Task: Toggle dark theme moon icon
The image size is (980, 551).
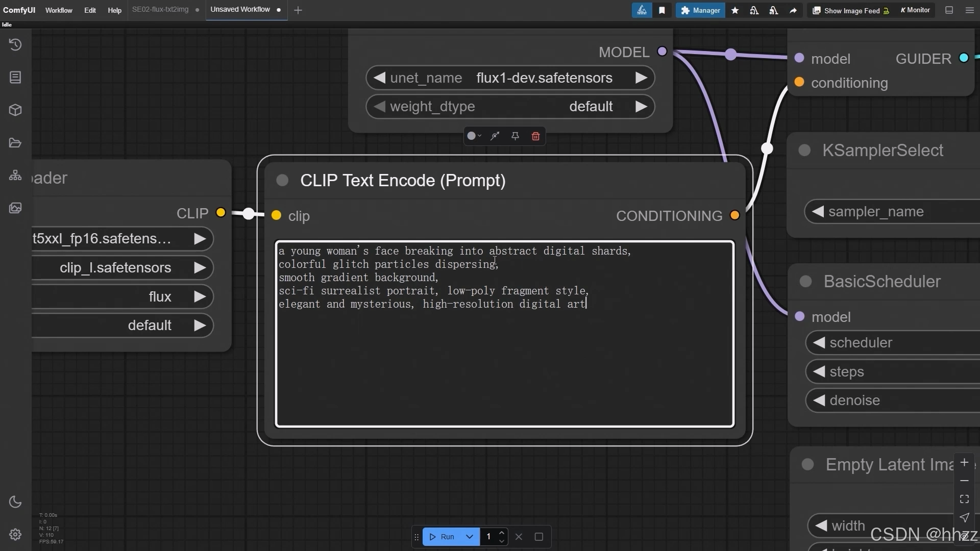Action: point(15,502)
